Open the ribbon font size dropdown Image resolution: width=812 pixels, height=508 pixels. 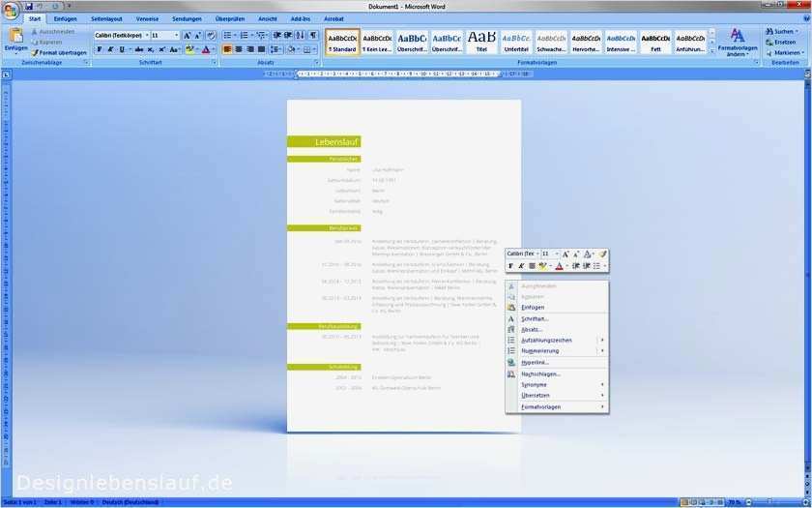[x=177, y=35]
